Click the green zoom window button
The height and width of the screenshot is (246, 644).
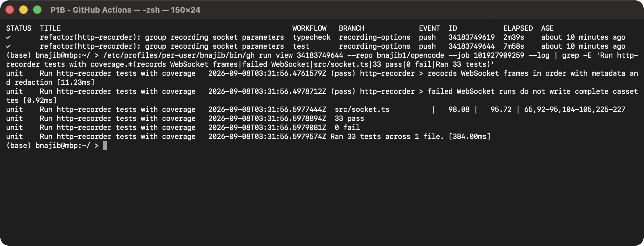[x=37, y=10]
